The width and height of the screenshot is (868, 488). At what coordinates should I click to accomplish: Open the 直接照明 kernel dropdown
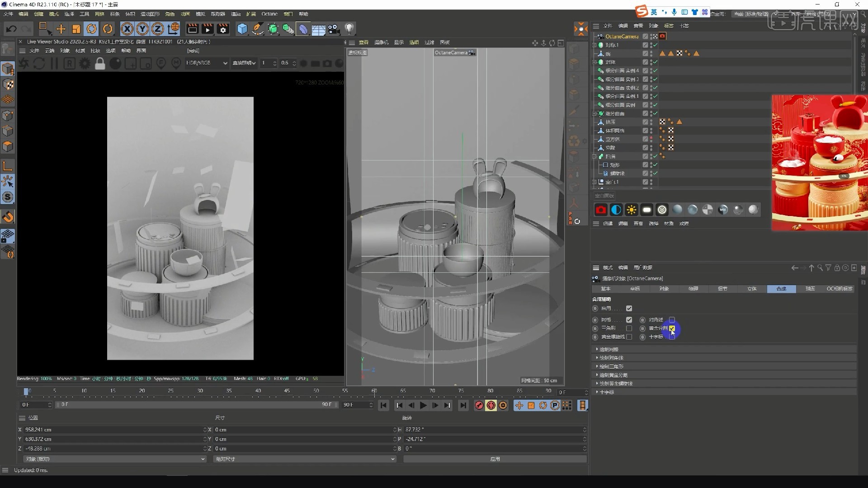(244, 63)
